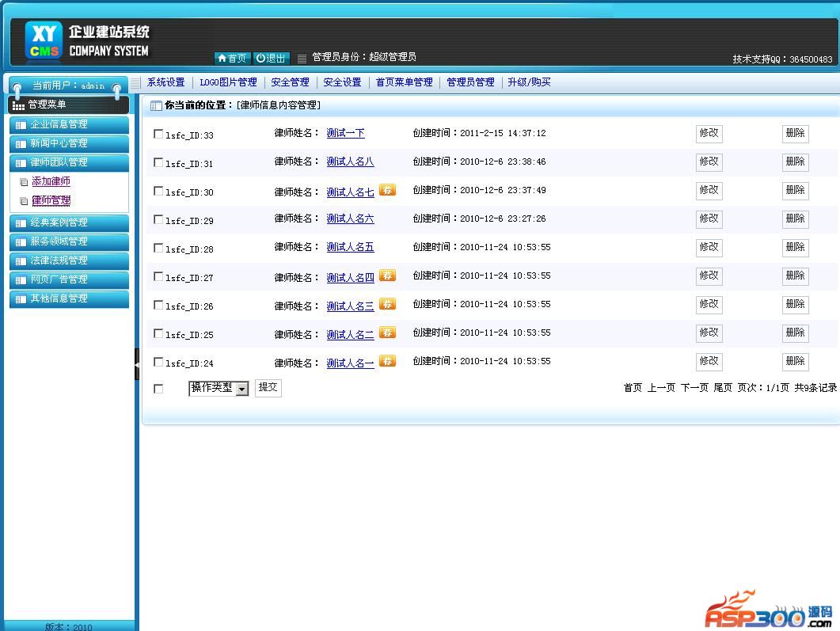The height and width of the screenshot is (631, 840).
Task: Open 安全设置 in top menu
Action: coord(342,82)
